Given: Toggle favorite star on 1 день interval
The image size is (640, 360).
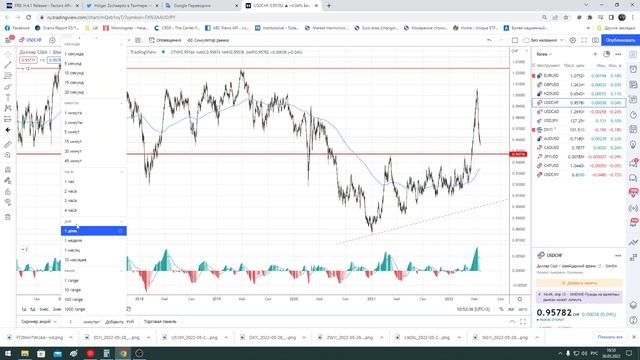Looking at the screenshot, I should click(x=120, y=231).
